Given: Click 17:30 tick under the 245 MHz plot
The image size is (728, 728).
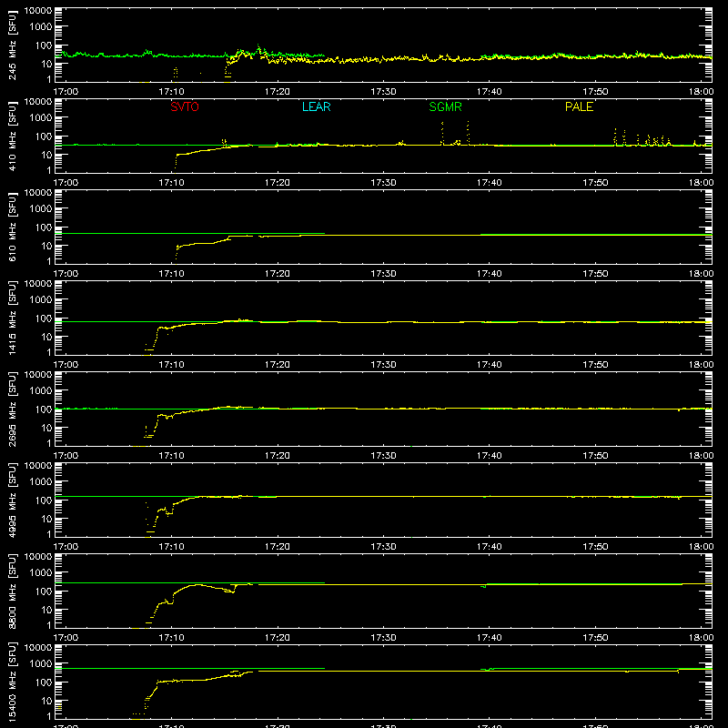Looking at the screenshot, I should pos(383,92).
